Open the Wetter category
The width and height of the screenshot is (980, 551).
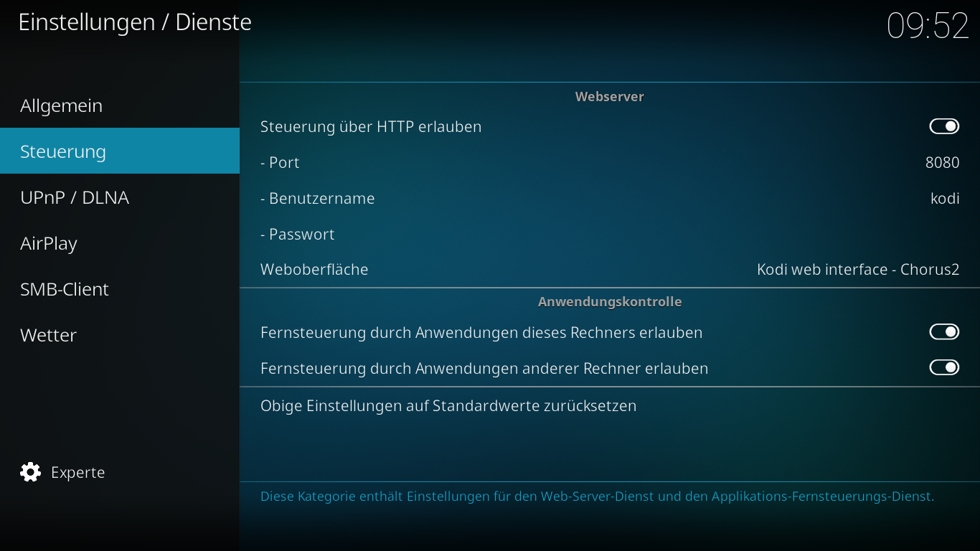pyautogui.click(x=48, y=335)
